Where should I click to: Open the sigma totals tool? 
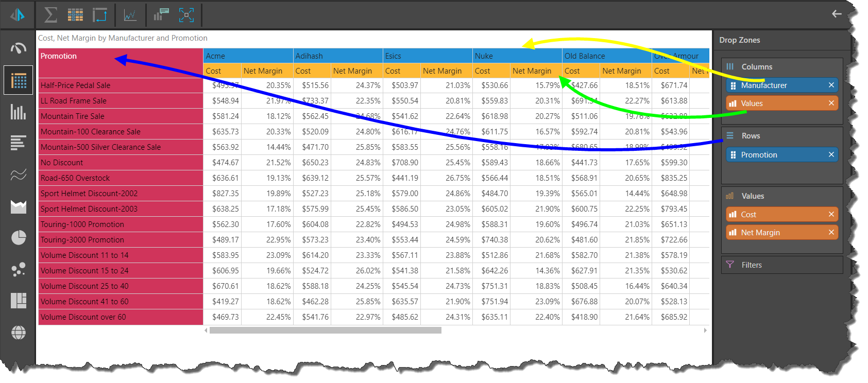coord(50,14)
